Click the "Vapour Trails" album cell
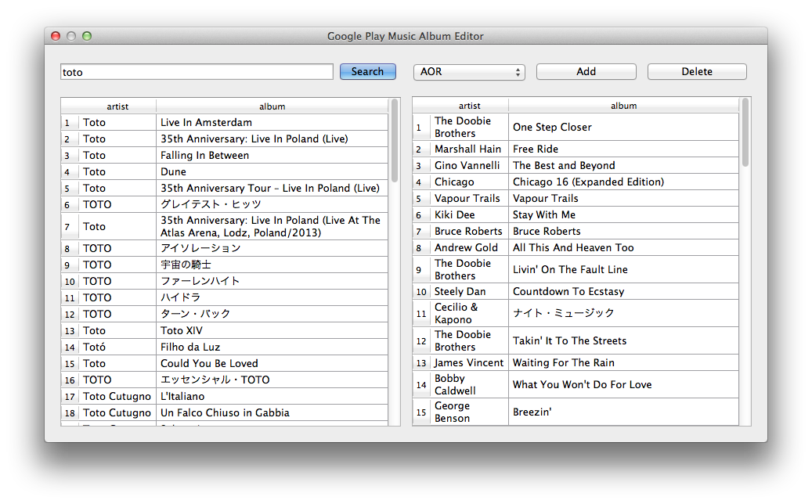This screenshot has width=812, height=504. (623, 199)
